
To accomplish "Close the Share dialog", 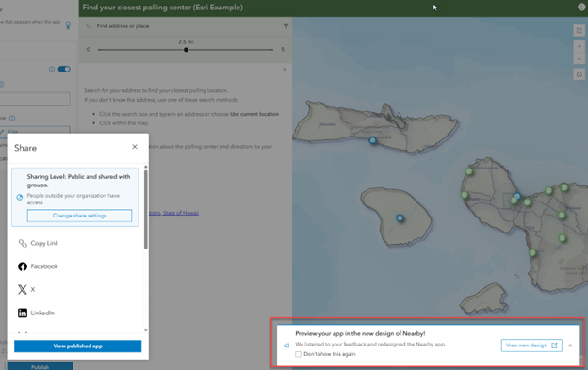I will (135, 147).
